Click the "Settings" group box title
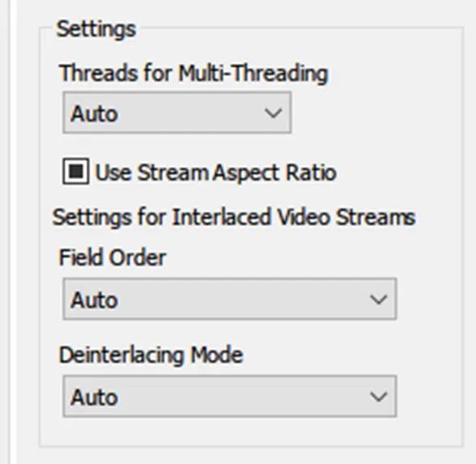The width and height of the screenshot is (476, 464). pos(96,29)
